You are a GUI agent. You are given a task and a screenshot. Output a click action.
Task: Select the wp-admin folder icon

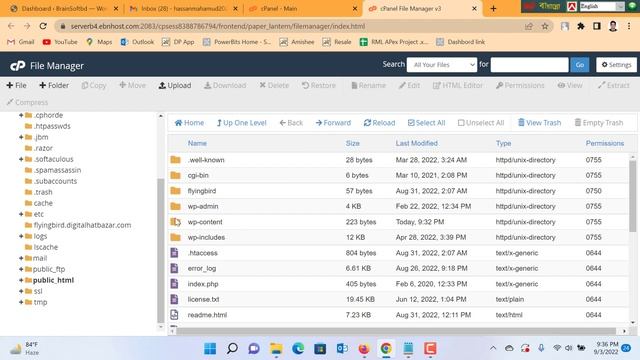(x=176, y=206)
